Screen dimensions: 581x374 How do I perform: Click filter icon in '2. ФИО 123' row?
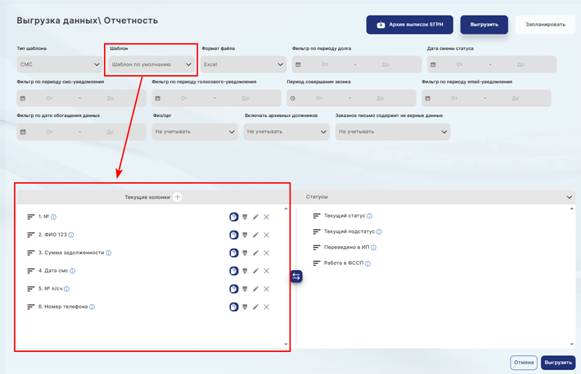pos(245,235)
